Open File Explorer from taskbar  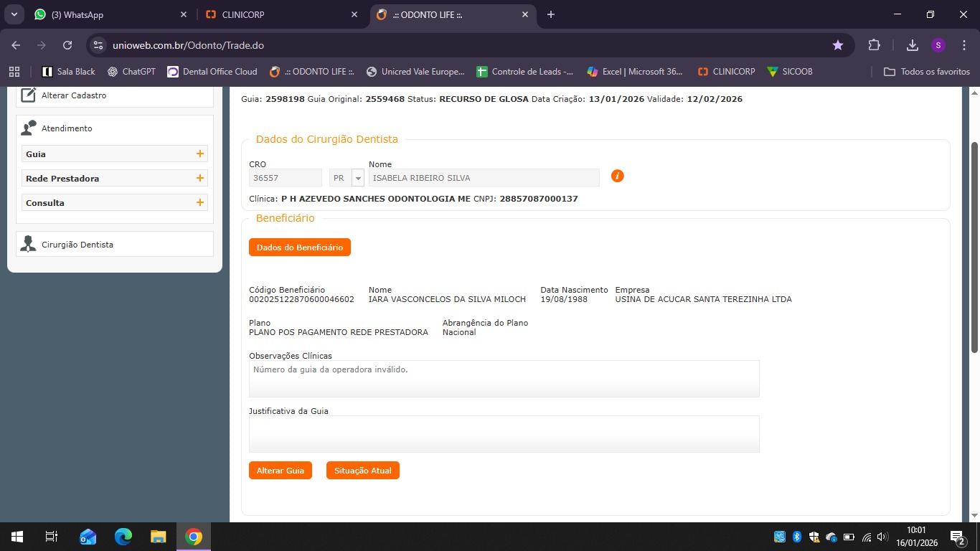(159, 537)
